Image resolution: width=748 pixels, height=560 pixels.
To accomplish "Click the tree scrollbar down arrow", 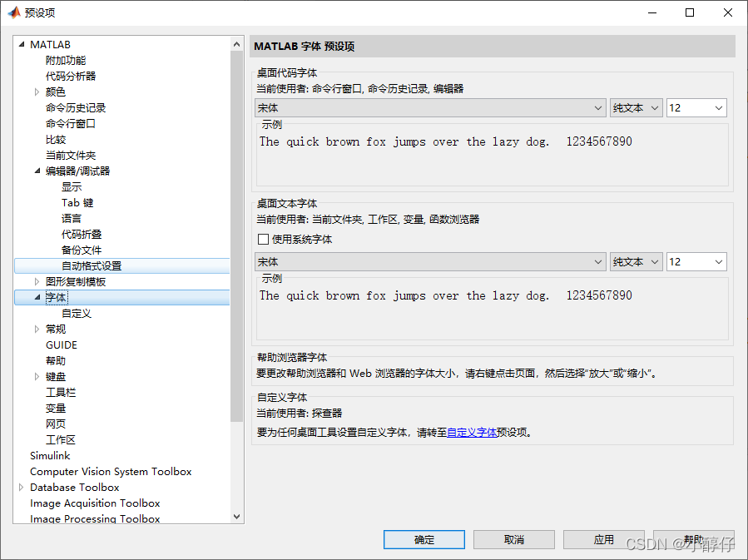I will click(x=236, y=517).
